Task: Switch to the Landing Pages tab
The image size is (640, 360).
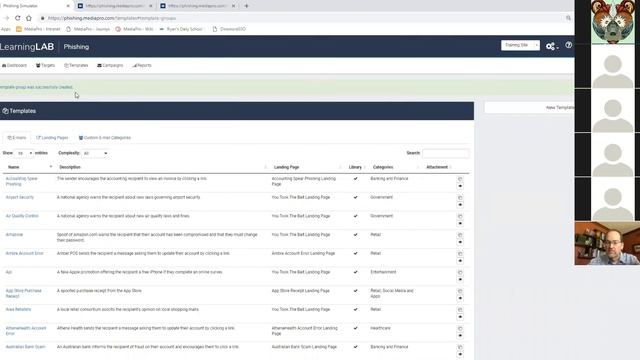Action: (x=52, y=138)
